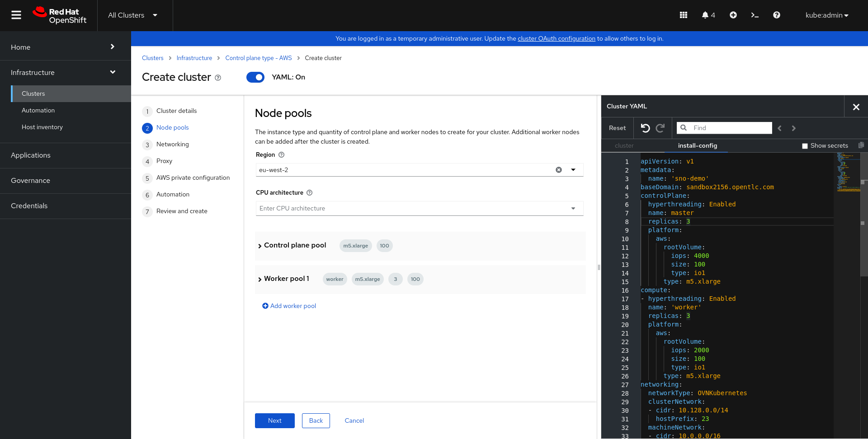Click the search magnifier in Find box
Viewport: 868px width, 439px height.
pyautogui.click(x=684, y=128)
